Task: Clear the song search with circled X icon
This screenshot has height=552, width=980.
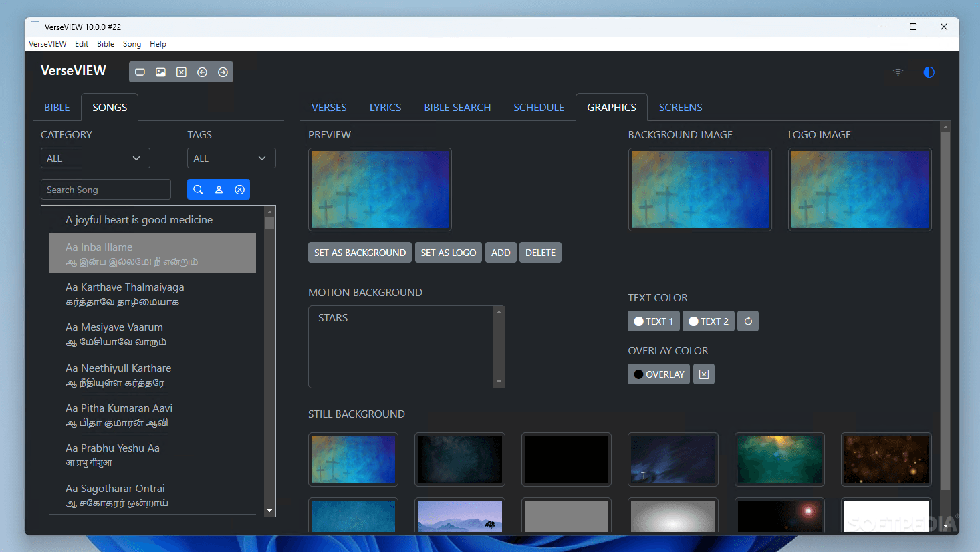Action: click(239, 190)
